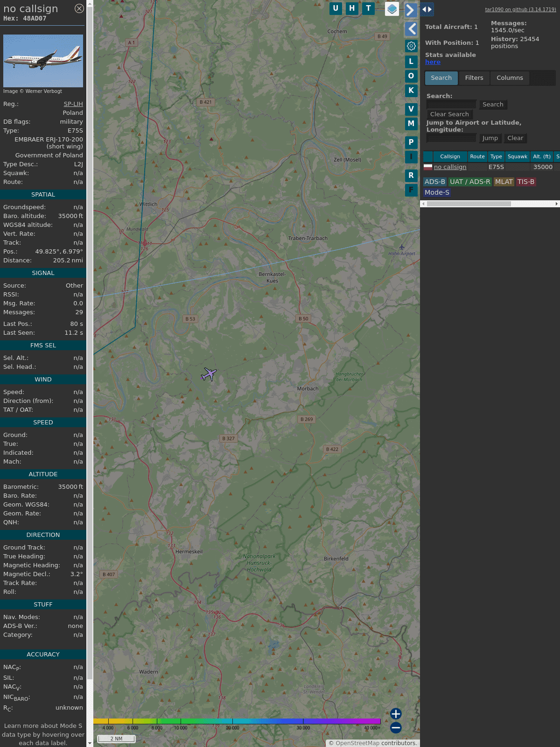The image size is (560, 747).
Task: Zoom in with the plus button
Action: coord(396,714)
